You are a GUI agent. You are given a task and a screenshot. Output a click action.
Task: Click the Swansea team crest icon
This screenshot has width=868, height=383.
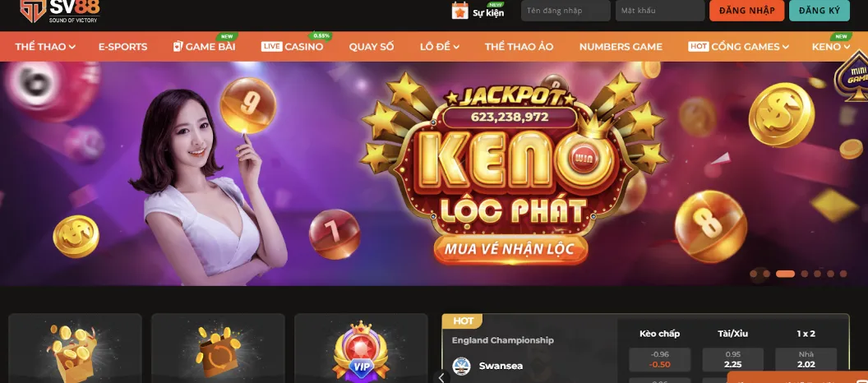coord(461,366)
